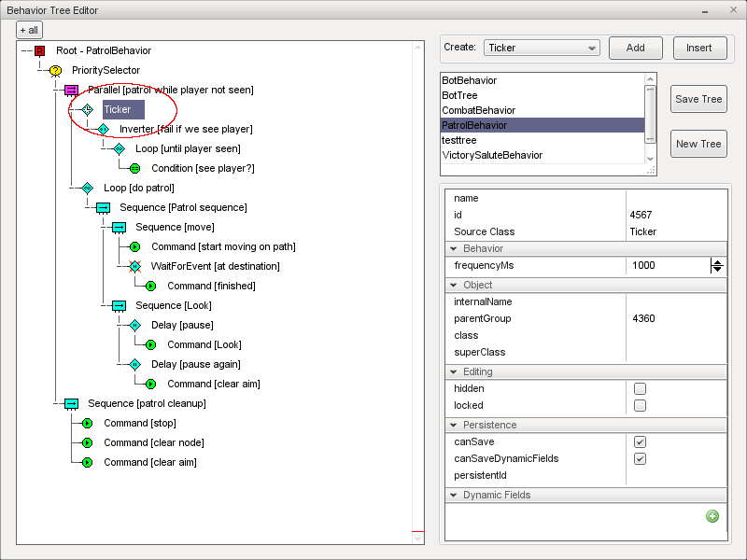
Task: Click the cyan Sequence patrol cleanup icon
Action: click(71, 403)
